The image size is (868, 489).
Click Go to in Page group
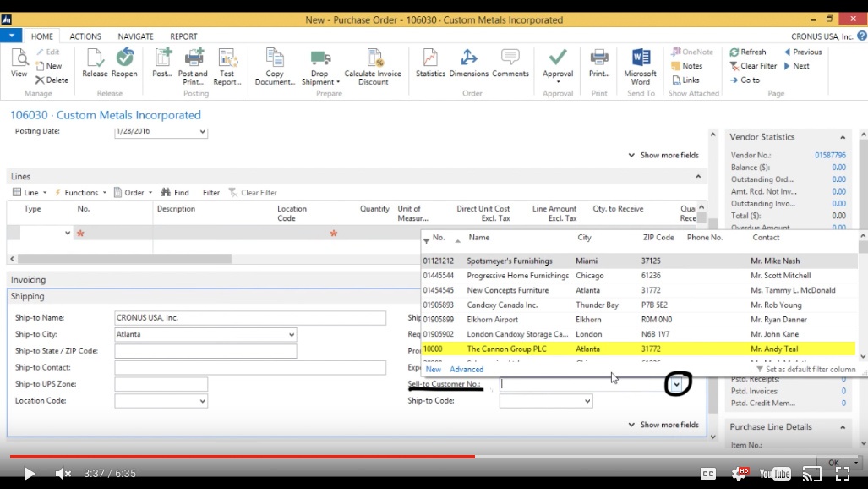[x=745, y=80]
